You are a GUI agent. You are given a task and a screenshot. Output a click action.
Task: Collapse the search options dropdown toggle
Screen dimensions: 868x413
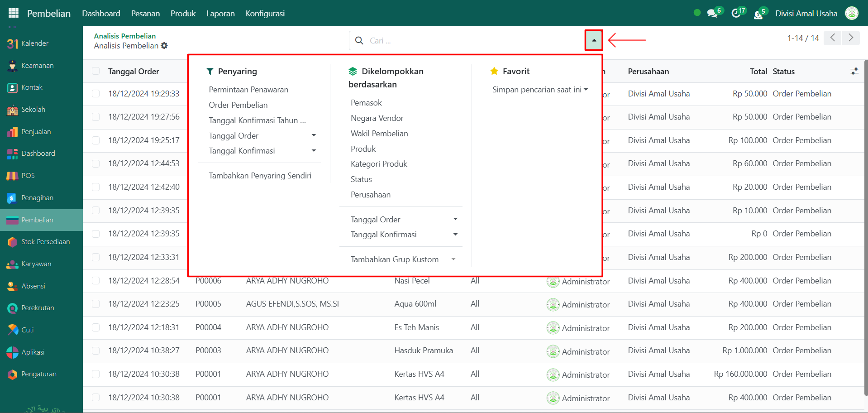pyautogui.click(x=594, y=40)
